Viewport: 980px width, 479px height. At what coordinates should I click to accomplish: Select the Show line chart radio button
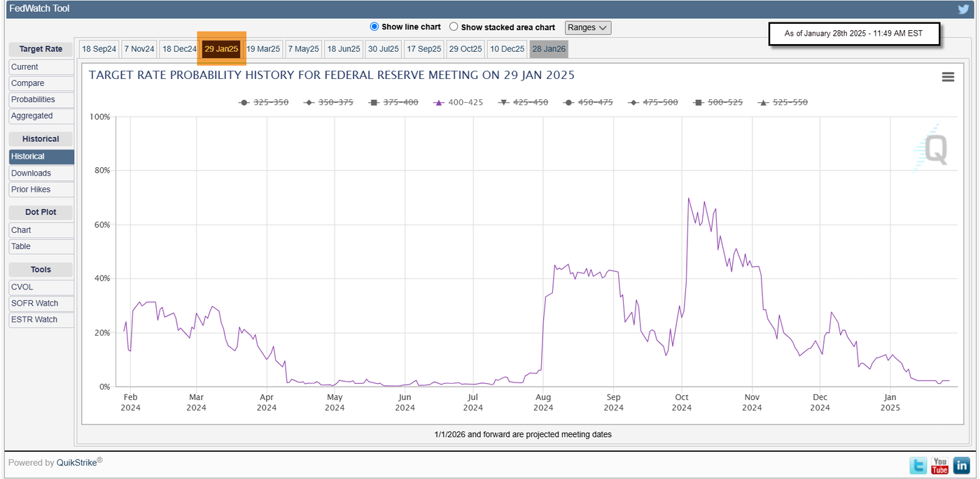point(374,27)
